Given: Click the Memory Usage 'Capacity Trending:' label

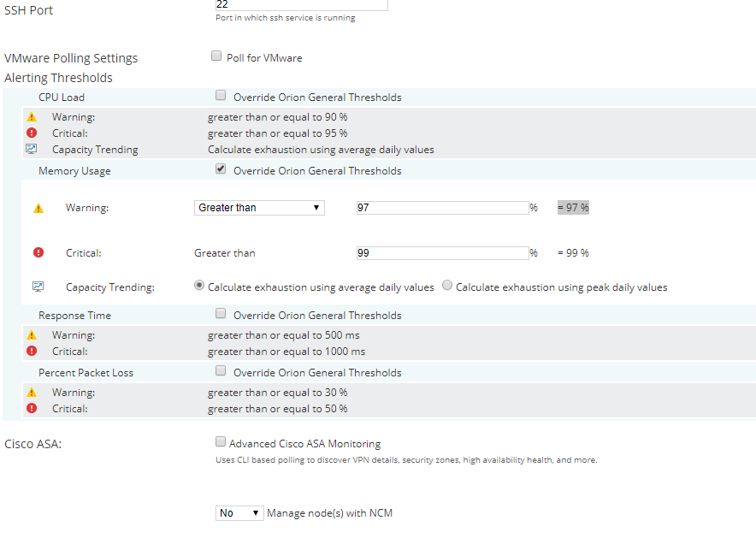Looking at the screenshot, I should click(x=110, y=287).
